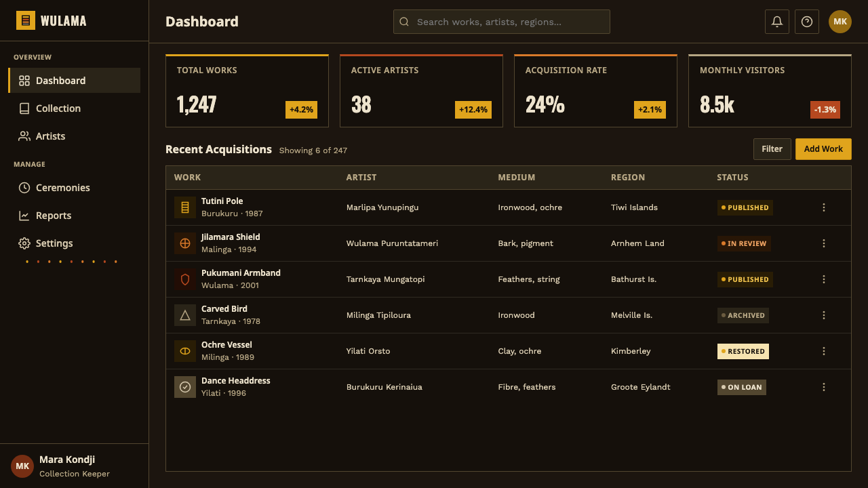This screenshot has width=868, height=488.
Task: Click the Filter button
Action: pyautogui.click(x=772, y=149)
